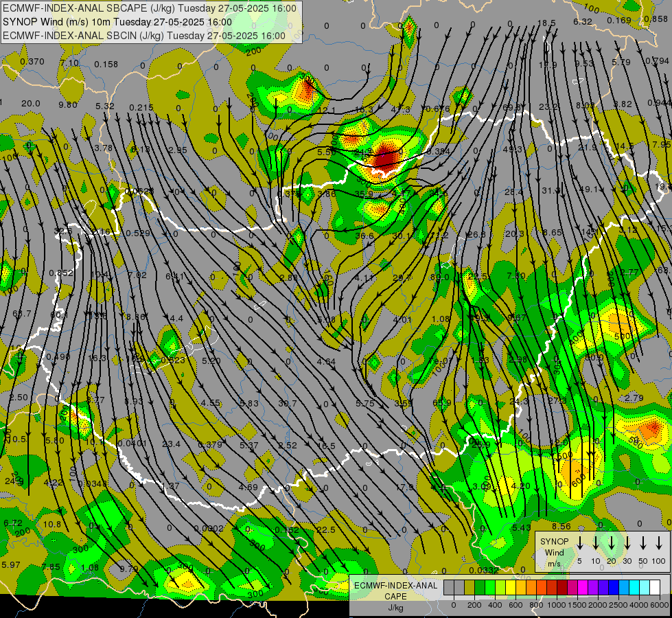Click the '6000' tick label on CAPE scale
672x618 pixels.
tap(659, 605)
